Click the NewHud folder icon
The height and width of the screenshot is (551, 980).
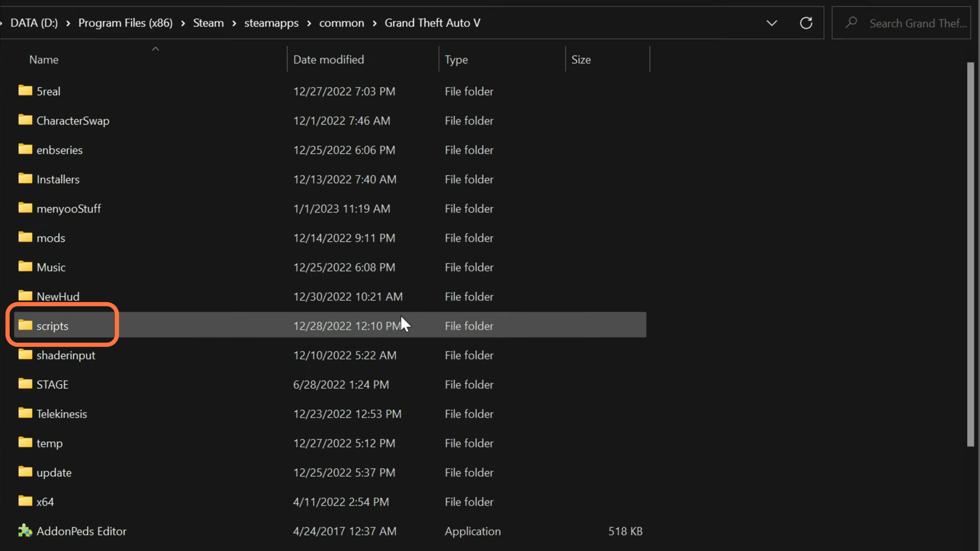point(25,296)
